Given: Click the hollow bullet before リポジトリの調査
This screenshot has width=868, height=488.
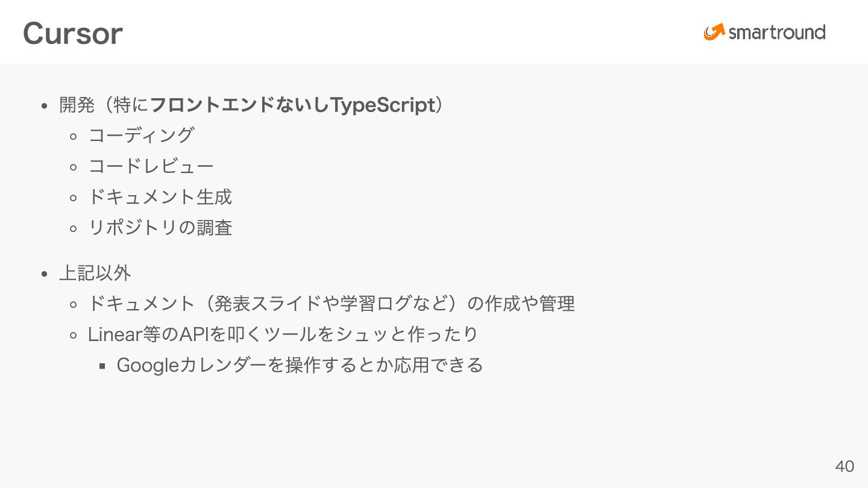Looking at the screenshot, I should 74,228.
